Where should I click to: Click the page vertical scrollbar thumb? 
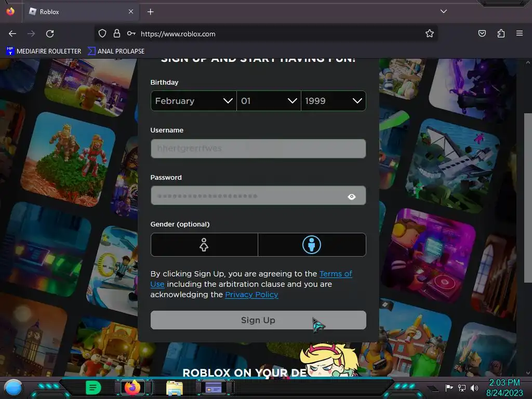pyautogui.click(x=528, y=197)
